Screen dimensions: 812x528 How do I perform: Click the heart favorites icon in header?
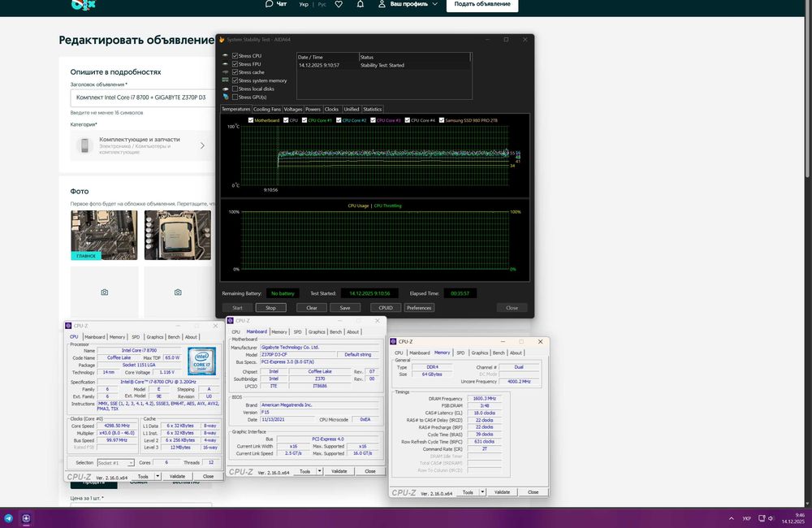(339, 4)
